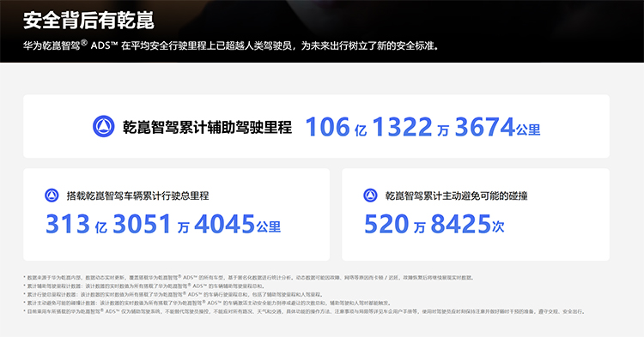Image resolution: width=644 pixels, height=337 pixels.
Task: Click the number 3674 公里
Action: pos(497,127)
